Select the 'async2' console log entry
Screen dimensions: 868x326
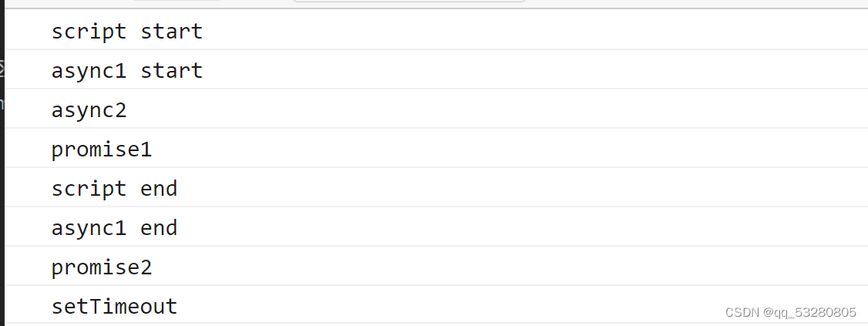click(436, 109)
